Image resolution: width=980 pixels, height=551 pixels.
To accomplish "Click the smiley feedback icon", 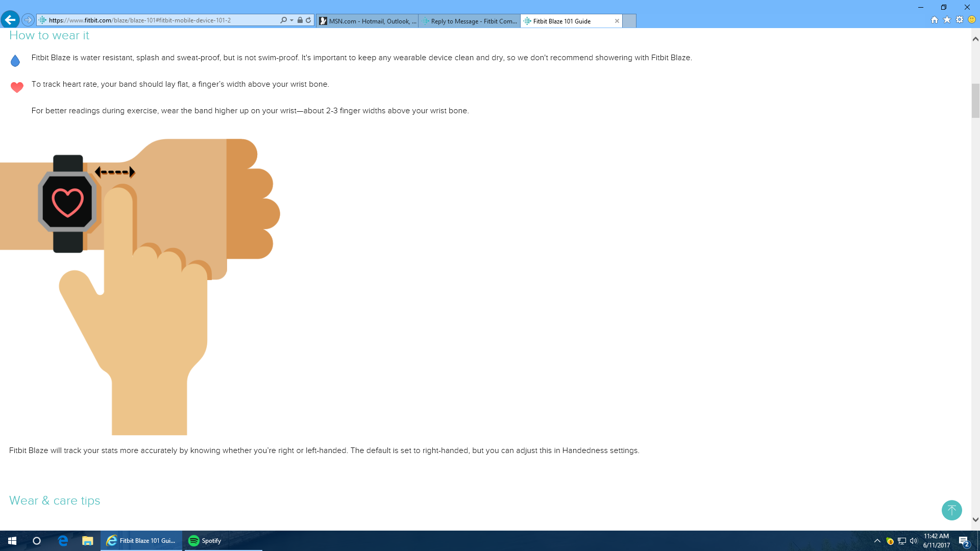I will pos(972,20).
